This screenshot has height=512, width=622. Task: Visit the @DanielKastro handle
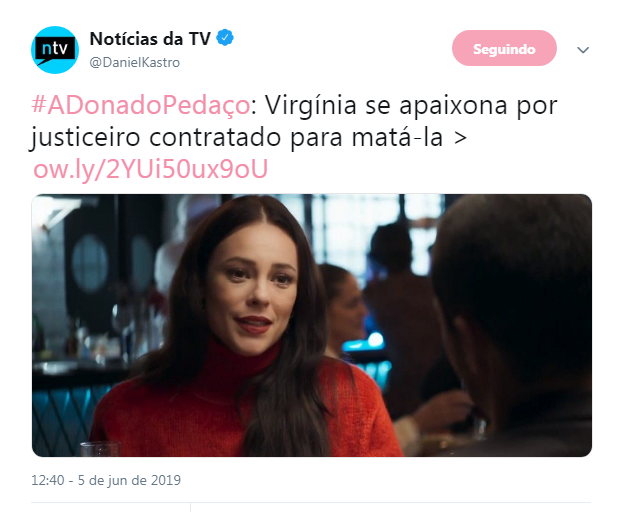point(135,63)
